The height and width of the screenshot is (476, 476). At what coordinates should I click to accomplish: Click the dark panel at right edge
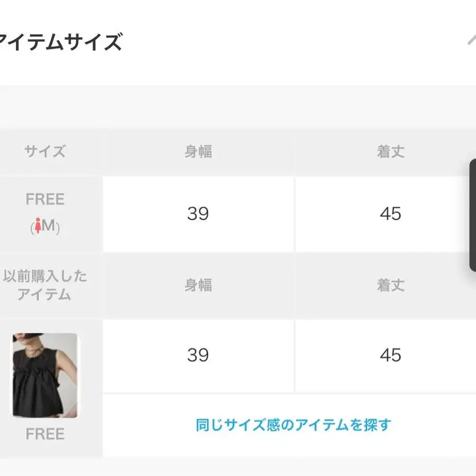(x=473, y=215)
